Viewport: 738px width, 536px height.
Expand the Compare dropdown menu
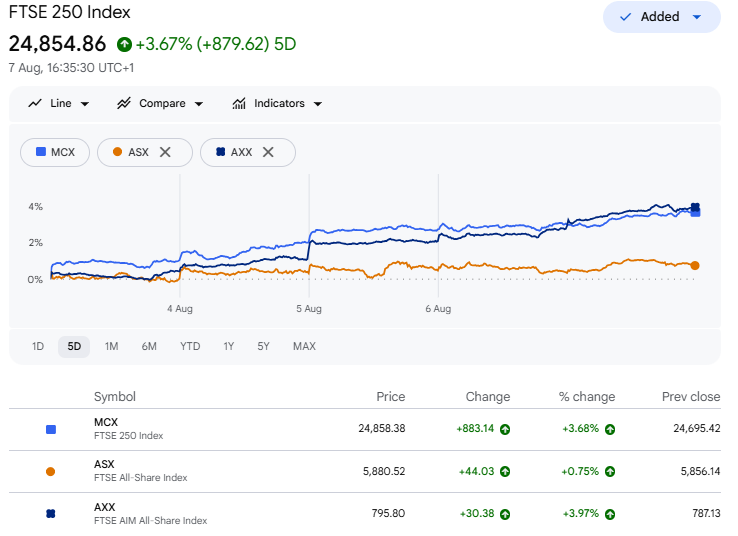coord(199,104)
